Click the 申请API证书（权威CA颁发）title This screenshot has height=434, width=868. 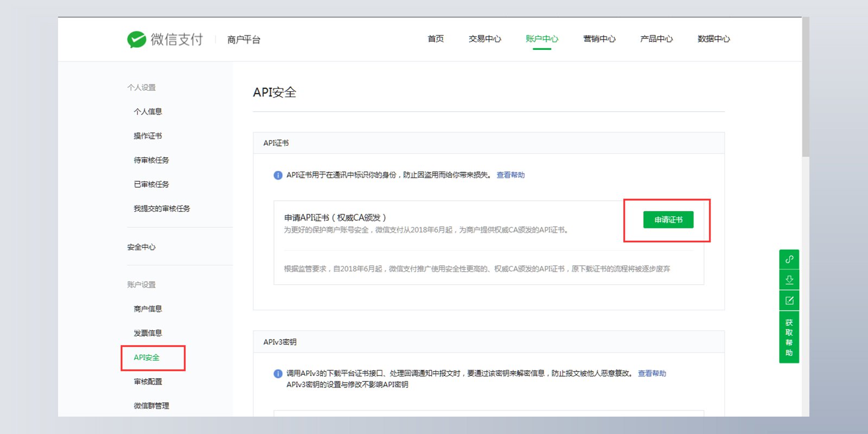[x=335, y=218]
